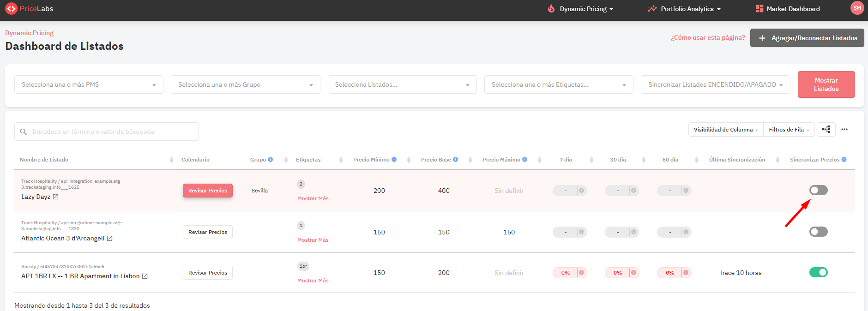
Task: Click the listing search input field
Action: 111,132
